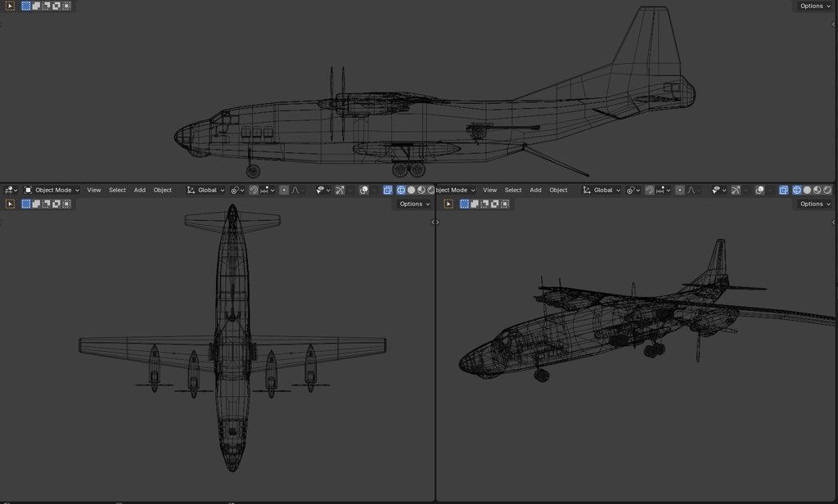
Task: Choose Intersect selection mode, bottom-right viewport
Action: click(x=505, y=204)
